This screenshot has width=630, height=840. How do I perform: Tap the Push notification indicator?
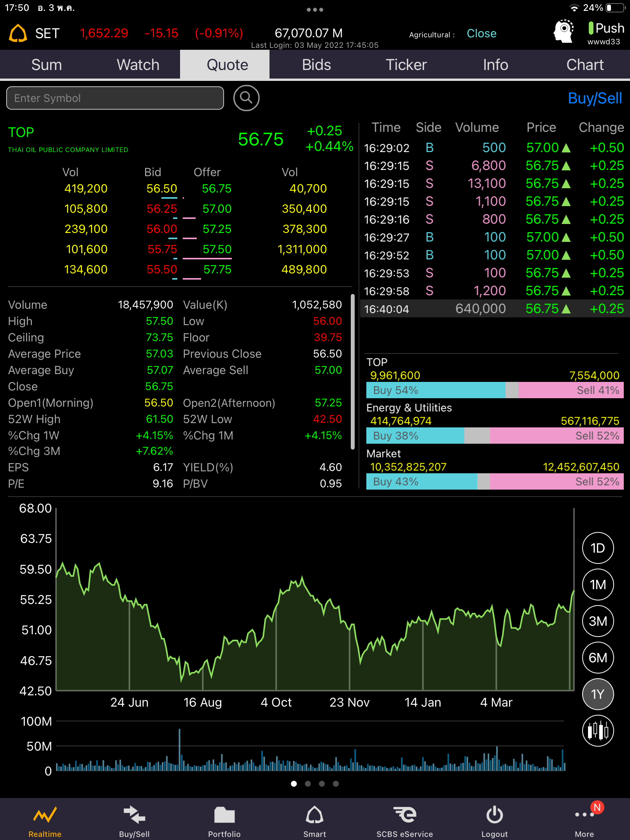pos(606,28)
